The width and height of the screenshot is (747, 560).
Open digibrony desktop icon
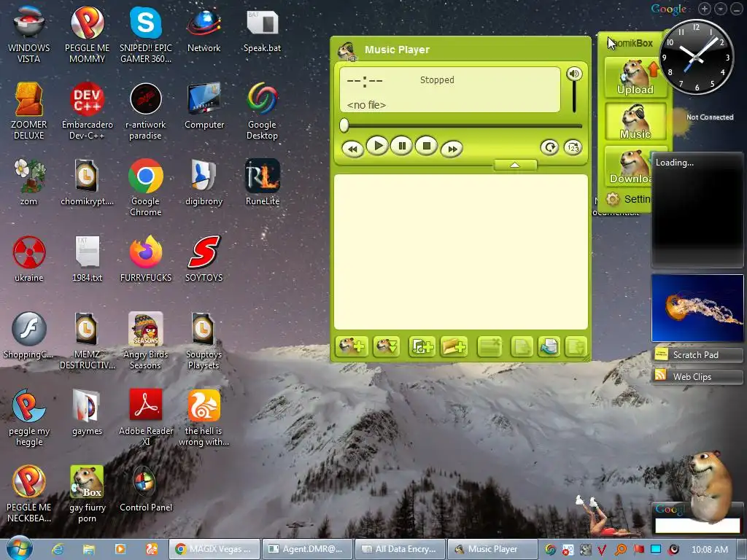point(204,183)
